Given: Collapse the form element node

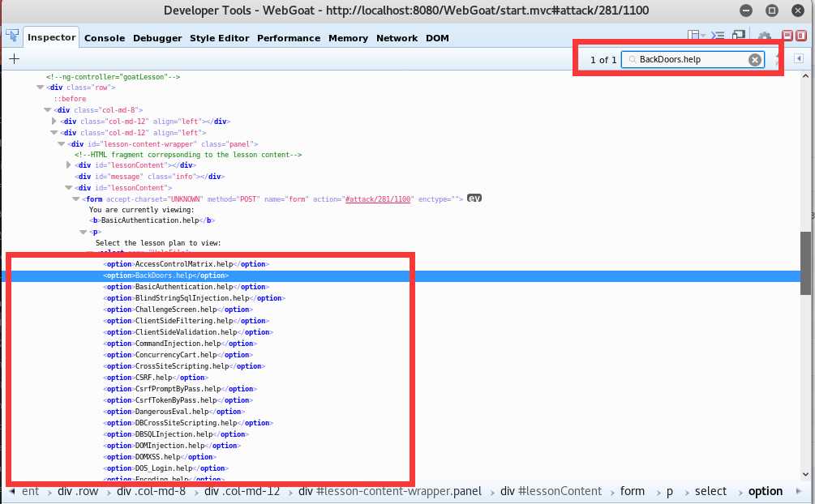Looking at the screenshot, I should (76, 199).
